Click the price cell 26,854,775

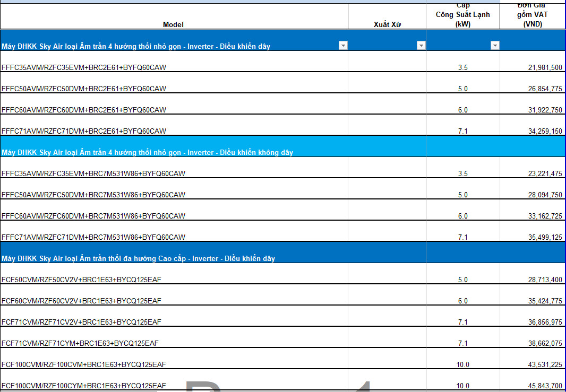click(x=545, y=89)
